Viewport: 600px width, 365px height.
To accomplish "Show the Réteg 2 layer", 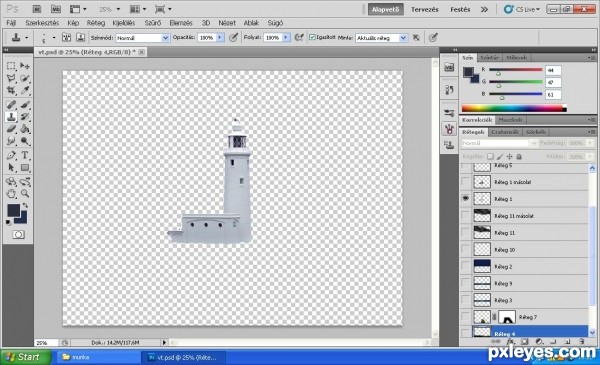I will [465, 266].
